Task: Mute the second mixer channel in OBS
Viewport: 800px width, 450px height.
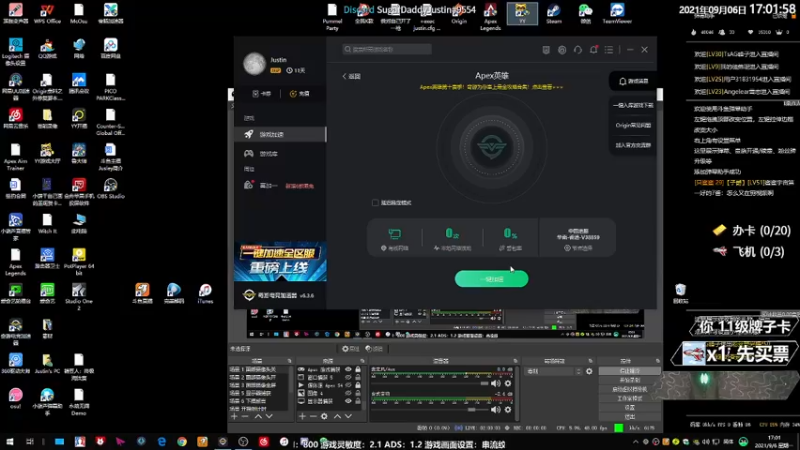Action: pyautogui.click(x=495, y=409)
